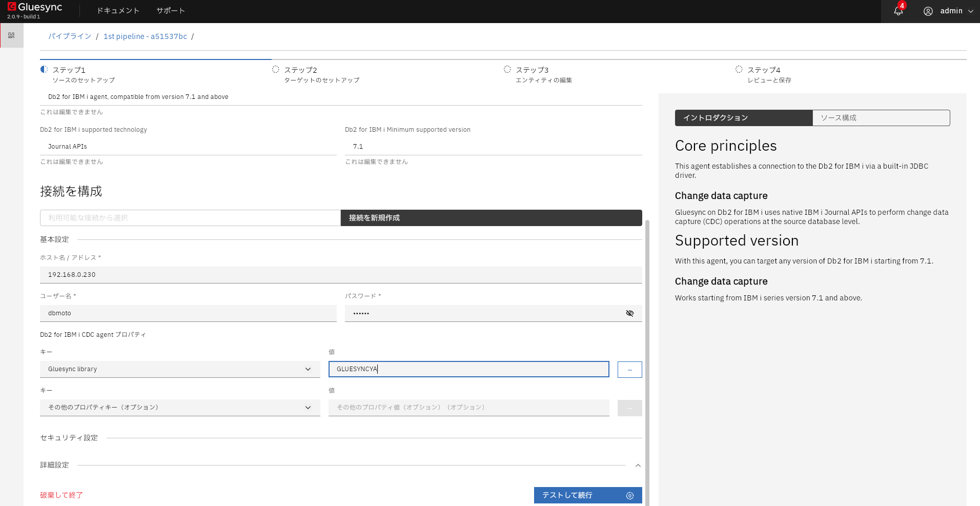
Task: Toggle password visibility eye icon
Action: click(630, 313)
